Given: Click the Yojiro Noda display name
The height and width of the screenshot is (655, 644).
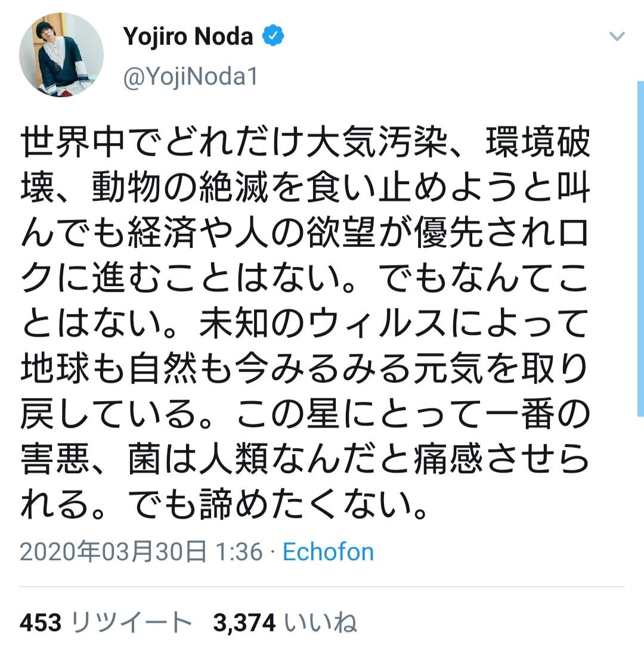Looking at the screenshot, I should (188, 36).
